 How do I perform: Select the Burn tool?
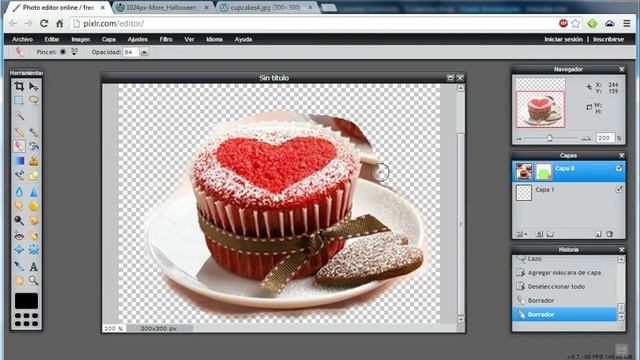click(33, 220)
